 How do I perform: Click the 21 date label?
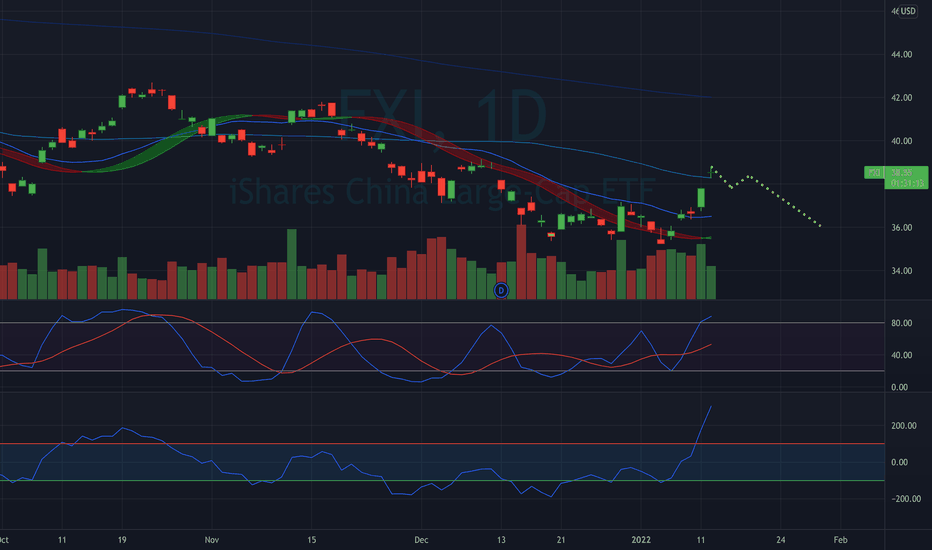(x=561, y=540)
